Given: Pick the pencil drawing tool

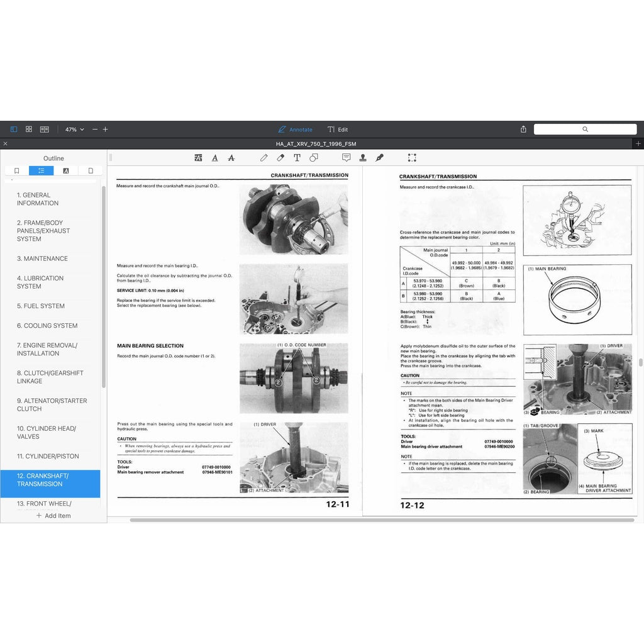Looking at the screenshot, I should [264, 158].
